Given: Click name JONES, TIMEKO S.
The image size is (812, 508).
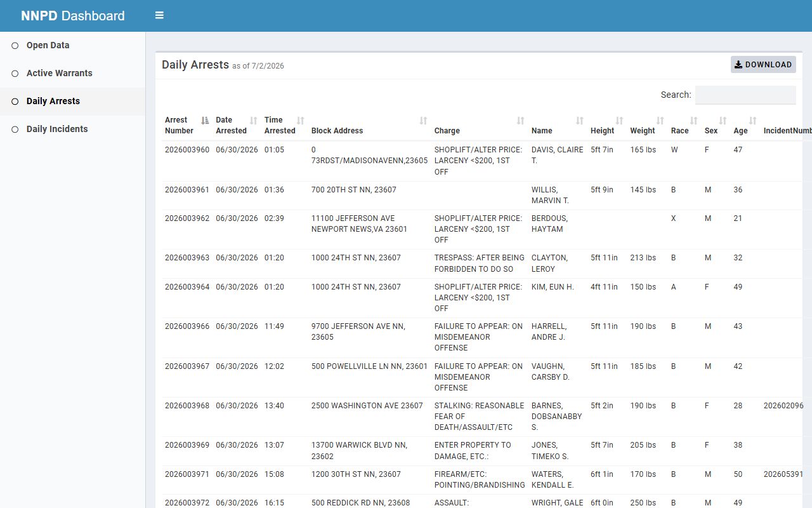Looking at the screenshot, I should pos(550,451).
